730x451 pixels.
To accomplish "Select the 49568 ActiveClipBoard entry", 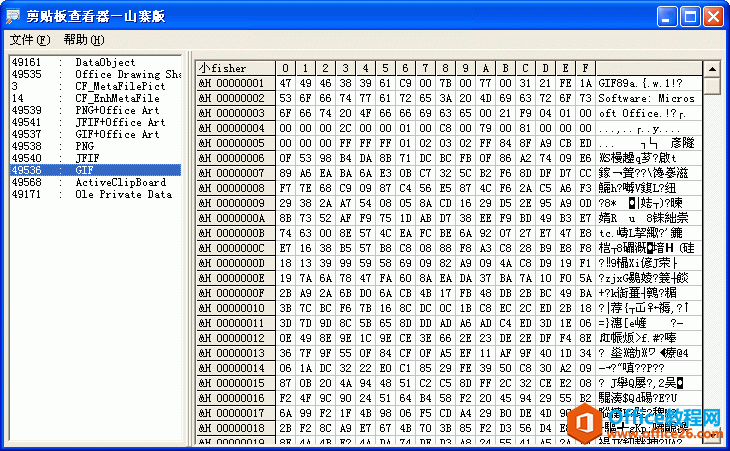I will (x=95, y=182).
